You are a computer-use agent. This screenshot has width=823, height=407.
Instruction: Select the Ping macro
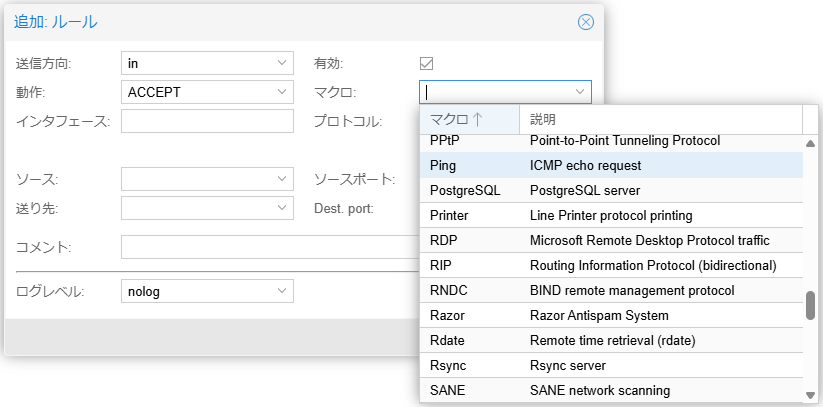[611, 165]
